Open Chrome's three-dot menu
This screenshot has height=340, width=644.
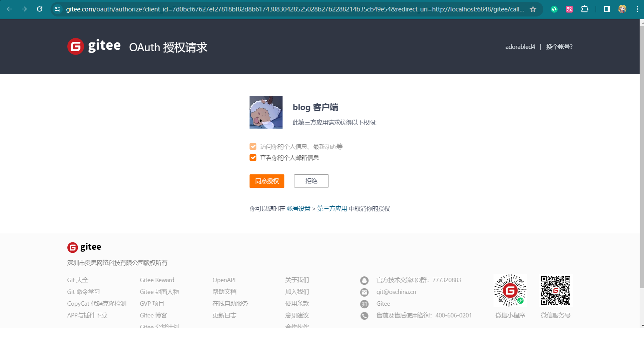tap(637, 9)
